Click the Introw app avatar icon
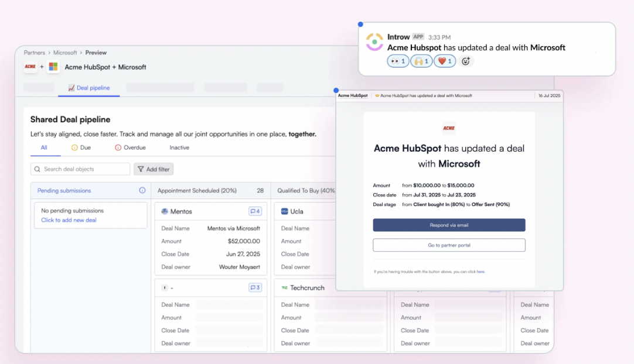This screenshot has width=634, height=364. pyautogui.click(x=374, y=42)
